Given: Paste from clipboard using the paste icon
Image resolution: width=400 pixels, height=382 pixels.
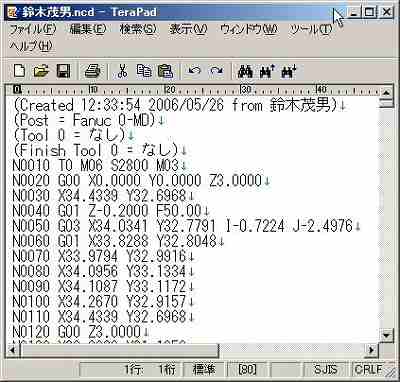Looking at the screenshot, I should point(166,71).
